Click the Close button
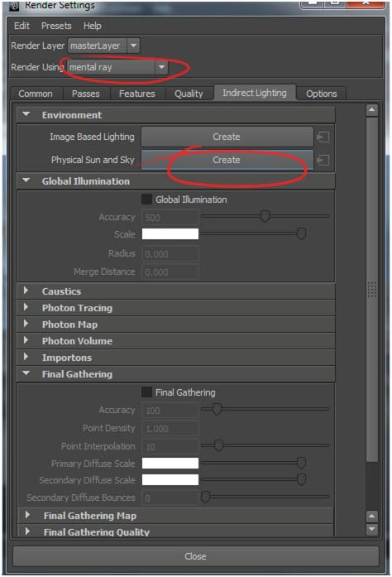 [x=196, y=556]
